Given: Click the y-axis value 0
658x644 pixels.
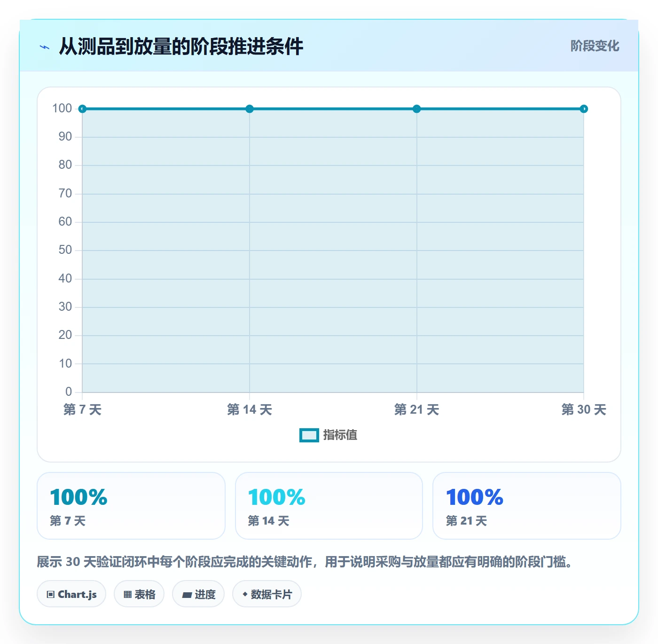Looking at the screenshot, I should [69, 392].
